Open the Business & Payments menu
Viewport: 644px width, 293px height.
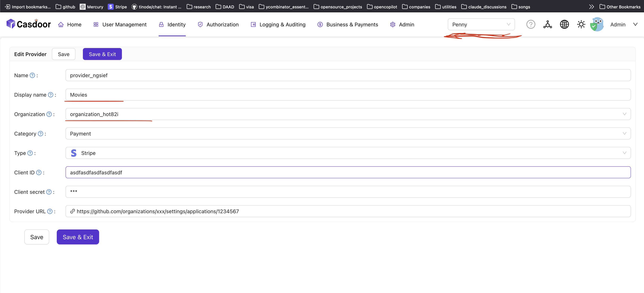(x=348, y=24)
